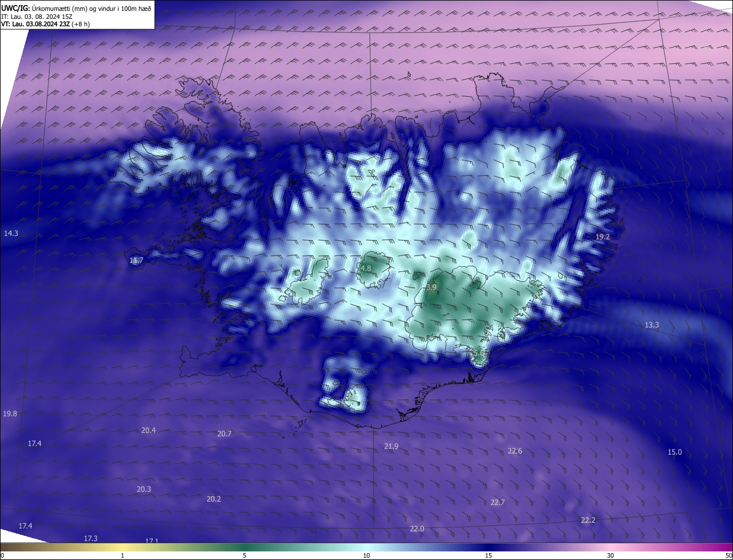The height and width of the screenshot is (560, 733).
Task: Click the title "Úrkomumætti (mm) og vindur í 100m hæð"
Action: pyautogui.click(x=91, y=8)
